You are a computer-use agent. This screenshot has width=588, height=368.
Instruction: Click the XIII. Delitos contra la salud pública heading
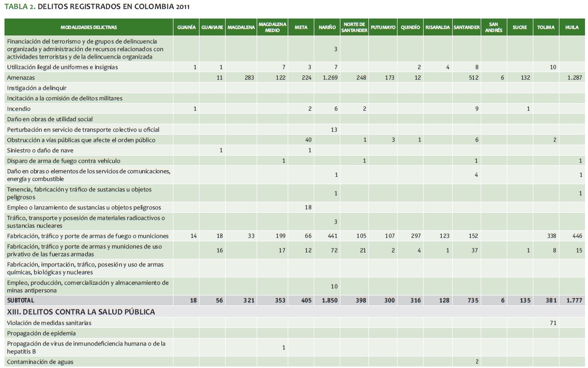(81, 312)
